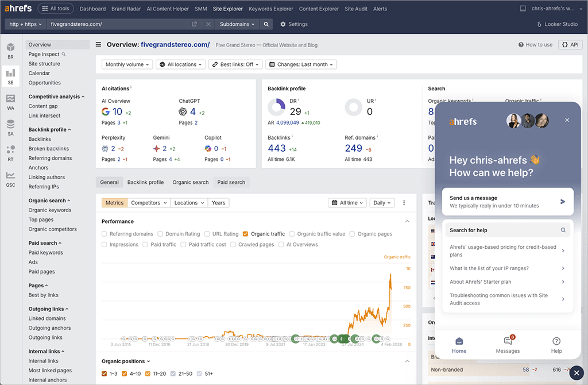Click the three-dot chart options menu
The width and height of the screenshot is (588, 385).
(x=404, y=203)
